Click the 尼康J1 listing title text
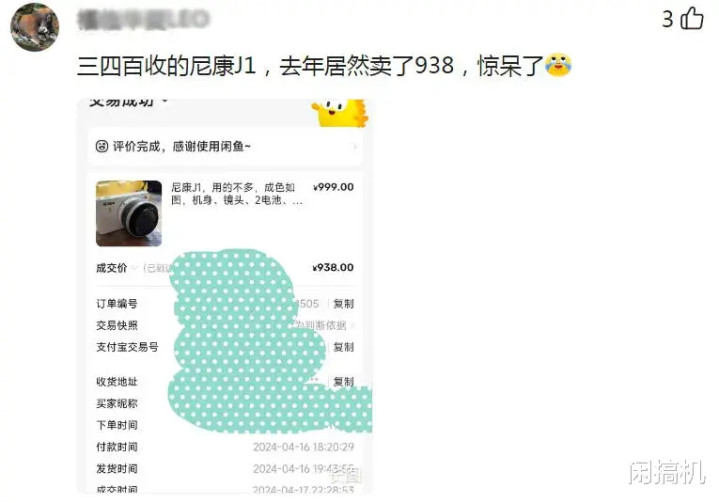 tap(237, 193)
